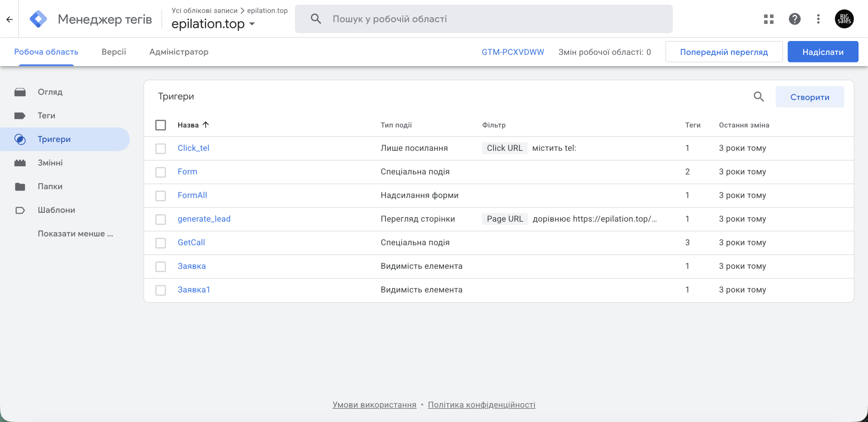This screenshot has height=422, width=868.
Task: Click the Надіслати submit button
Action: pos(823,52)
